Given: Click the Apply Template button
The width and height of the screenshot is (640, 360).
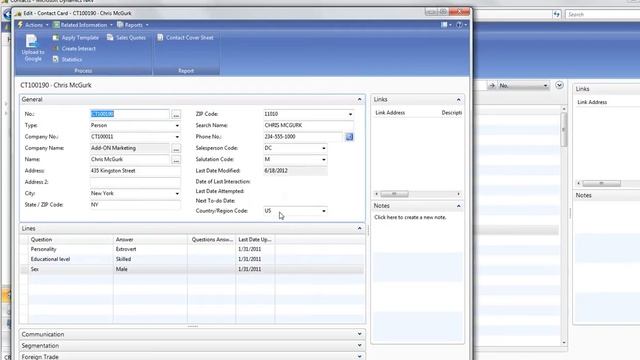Looking at the screenshot, I should pos(76,38).
